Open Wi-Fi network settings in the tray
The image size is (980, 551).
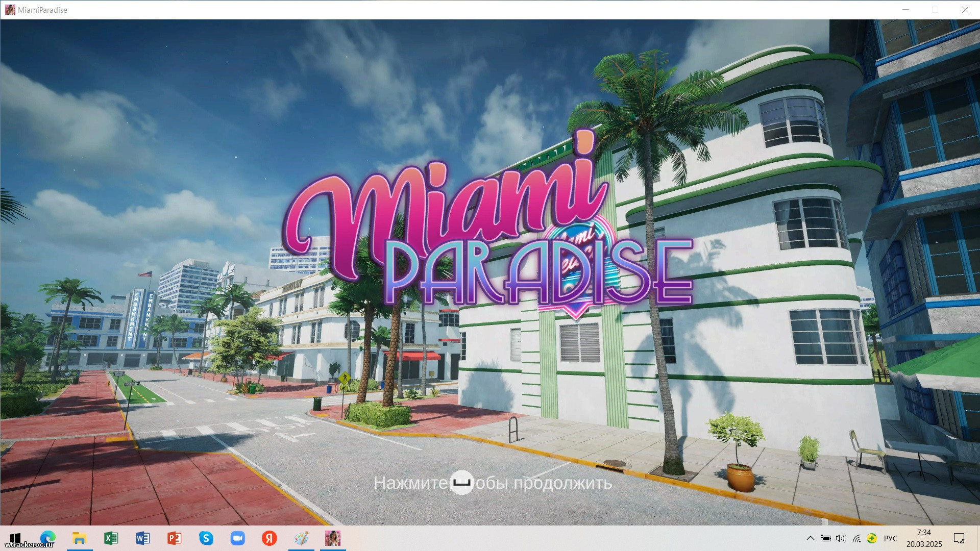point(856,538)
